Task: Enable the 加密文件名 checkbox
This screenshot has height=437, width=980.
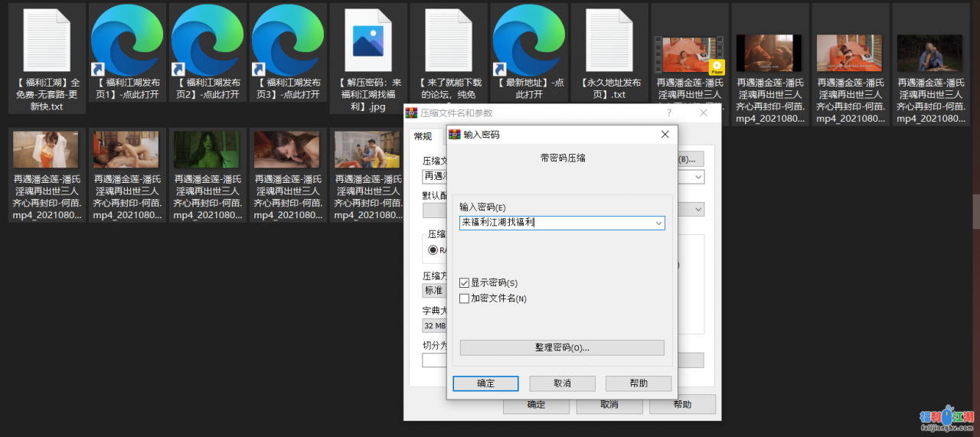Action: click(464, 298)
